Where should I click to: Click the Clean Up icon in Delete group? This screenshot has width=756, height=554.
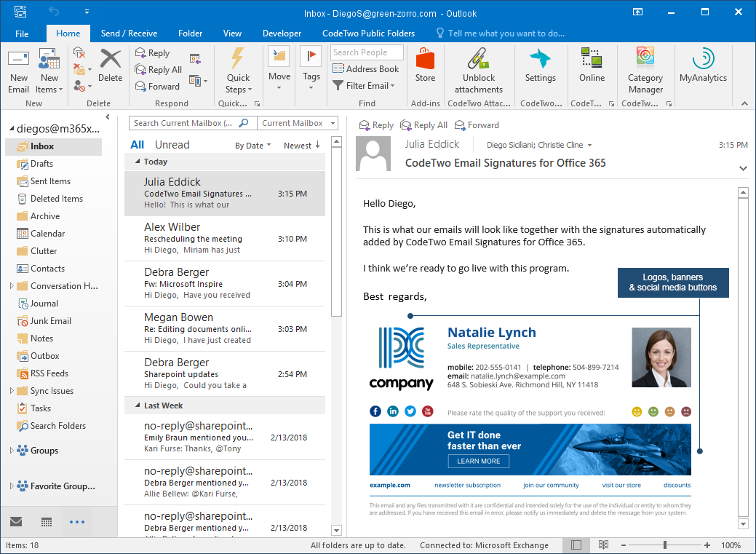pyautogui.click(x=79, y=69)
